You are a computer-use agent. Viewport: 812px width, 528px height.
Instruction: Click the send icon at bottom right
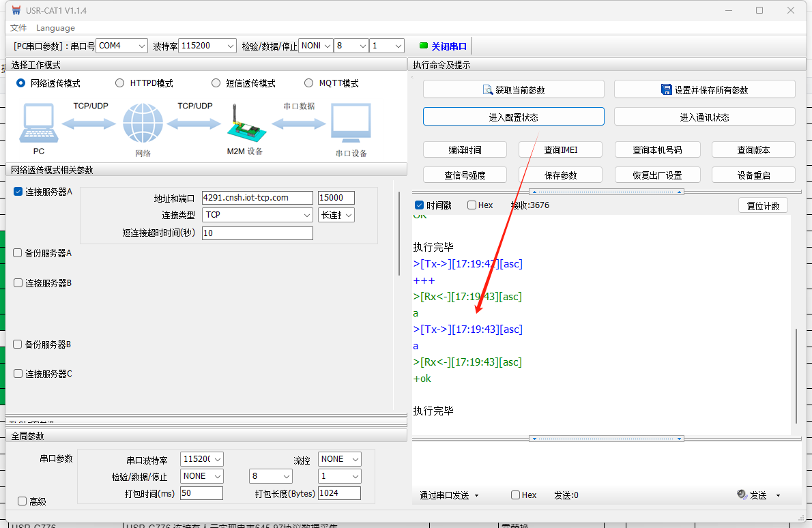coord(742,495)
